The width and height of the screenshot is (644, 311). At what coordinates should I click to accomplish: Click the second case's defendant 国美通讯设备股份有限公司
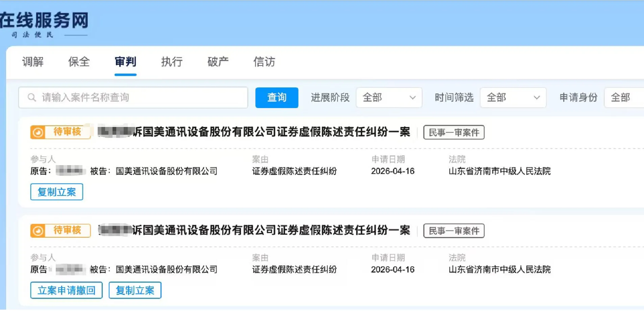[166, 270]
